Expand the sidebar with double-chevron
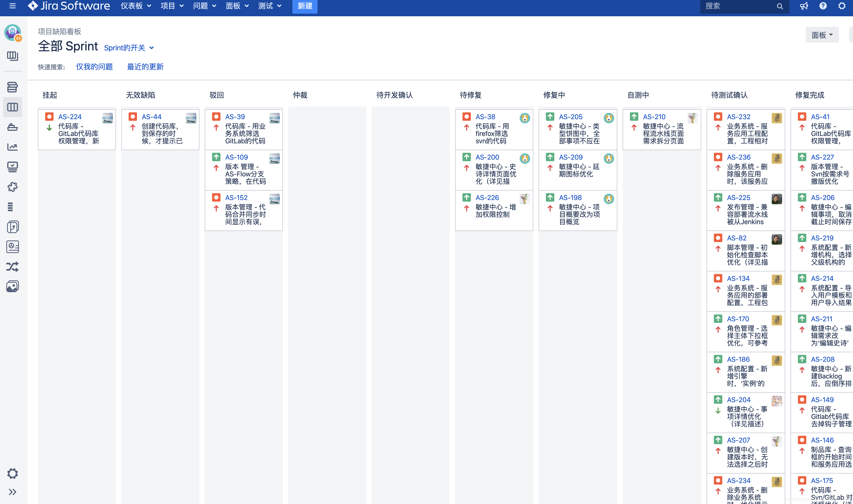The image size is (853, 504). coord(13,492)
